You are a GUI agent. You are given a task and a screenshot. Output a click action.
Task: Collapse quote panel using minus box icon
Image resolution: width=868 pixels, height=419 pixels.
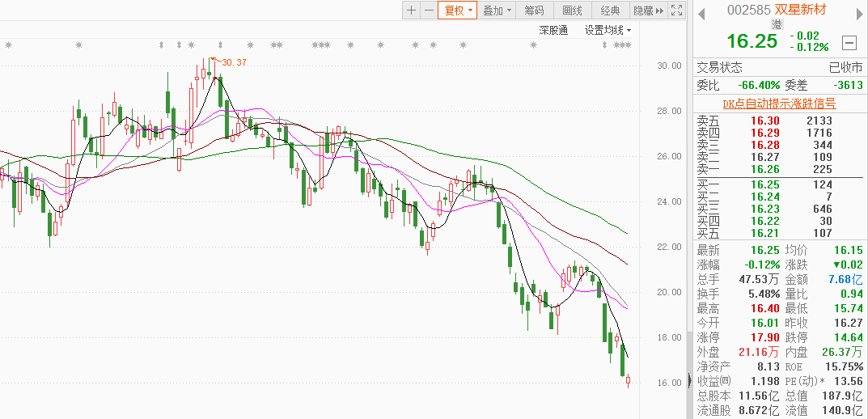[849, 43]
